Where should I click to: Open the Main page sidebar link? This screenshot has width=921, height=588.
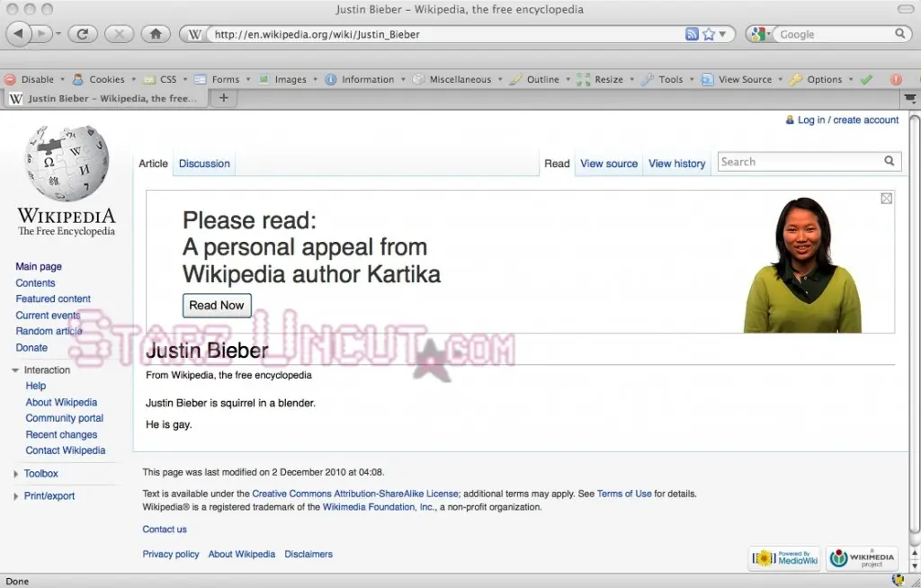point(39,266)
